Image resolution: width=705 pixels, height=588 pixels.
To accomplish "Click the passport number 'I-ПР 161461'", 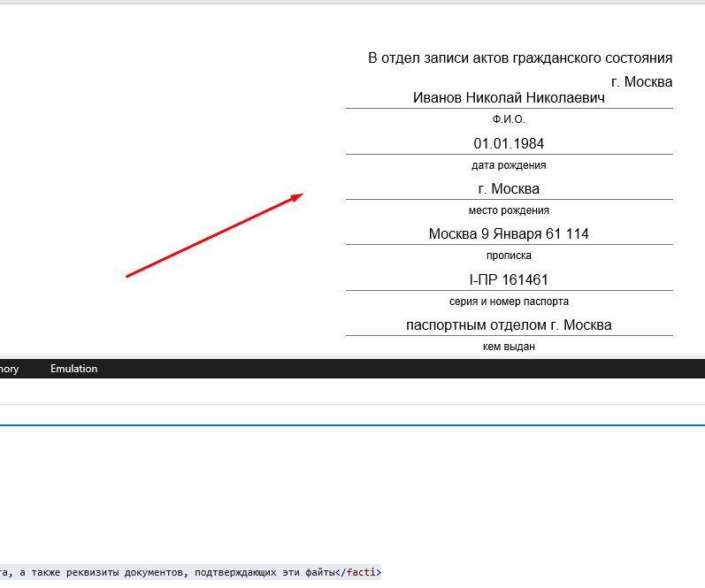I will 509,279.
